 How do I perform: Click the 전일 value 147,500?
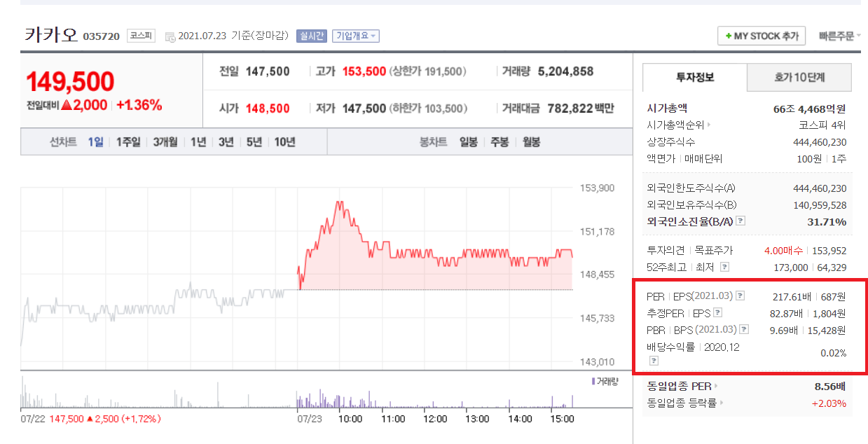coord(268,71)
